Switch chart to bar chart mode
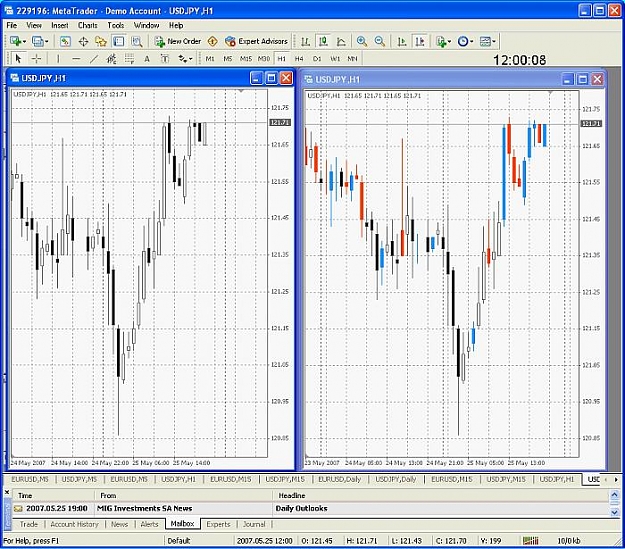 pyautogui.click(x=305, y=41)
